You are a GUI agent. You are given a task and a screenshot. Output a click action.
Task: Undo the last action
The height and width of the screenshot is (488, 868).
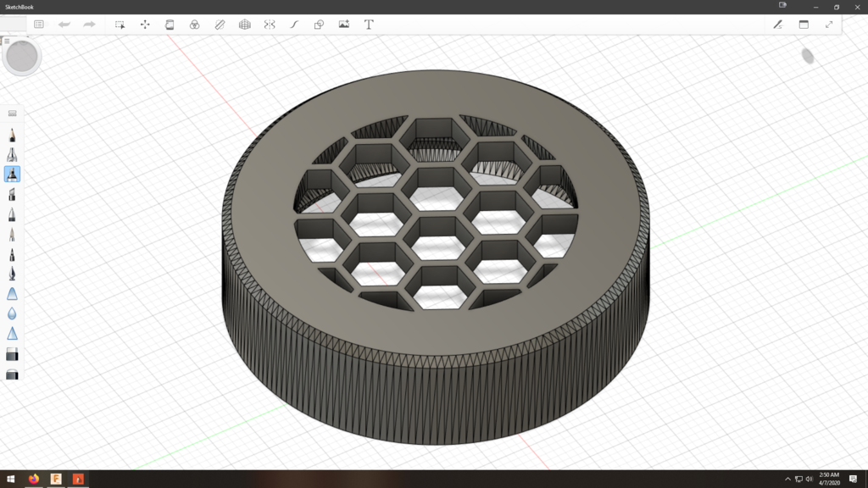(x=64, y=25)
